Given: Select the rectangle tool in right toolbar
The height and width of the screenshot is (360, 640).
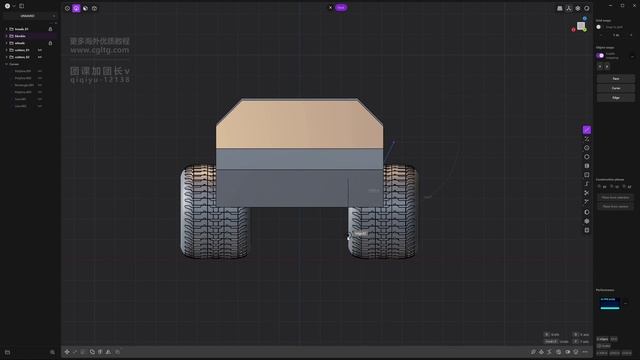Looking at the screenshot, I should (x=587, y=175).
